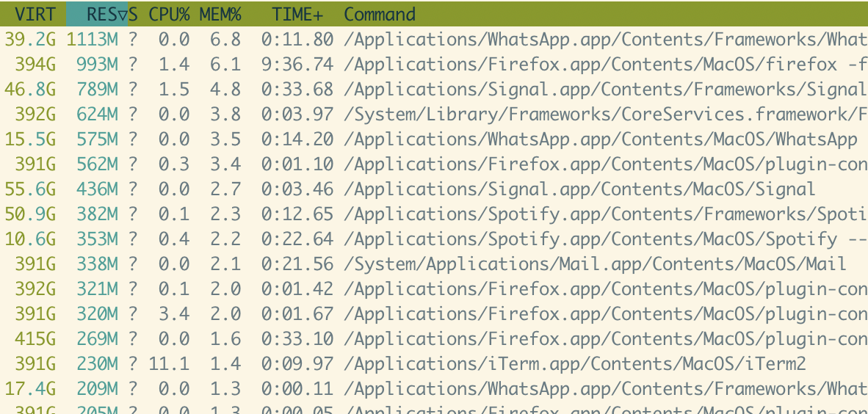Click the 55.6G VIRT value

pos(30,189)
